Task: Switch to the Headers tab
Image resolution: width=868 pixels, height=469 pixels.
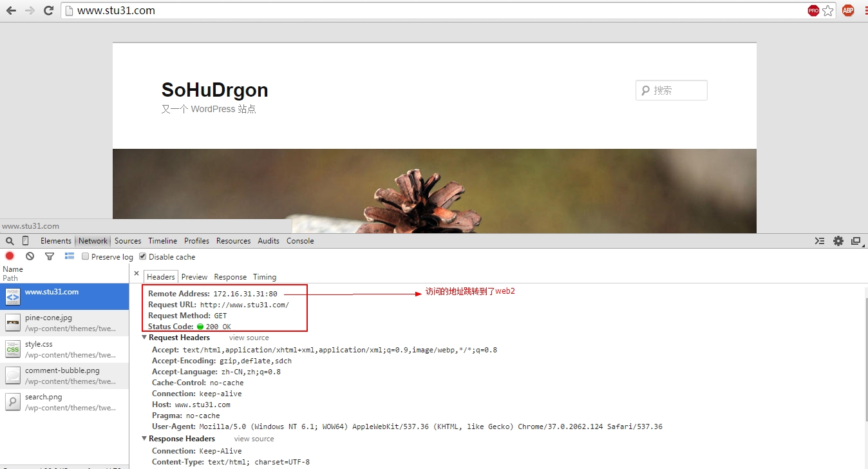Action: (x=161, y=277)
